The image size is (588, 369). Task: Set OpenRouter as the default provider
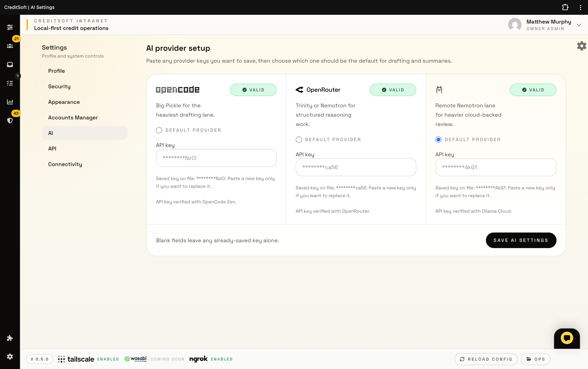click(x=299, y=140)
